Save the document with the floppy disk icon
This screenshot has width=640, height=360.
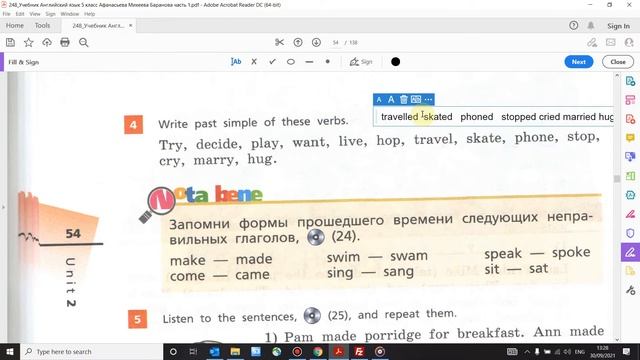tap(11, 42)
